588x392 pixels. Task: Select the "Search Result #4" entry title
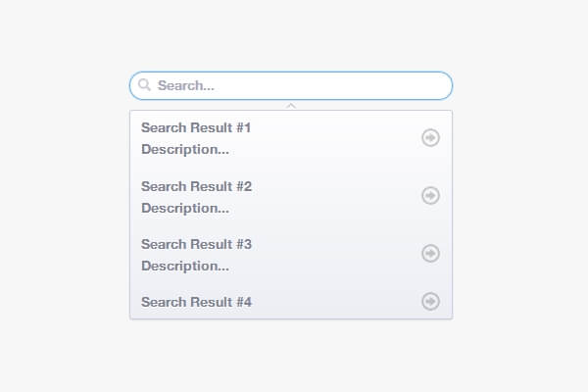[196, 302]
